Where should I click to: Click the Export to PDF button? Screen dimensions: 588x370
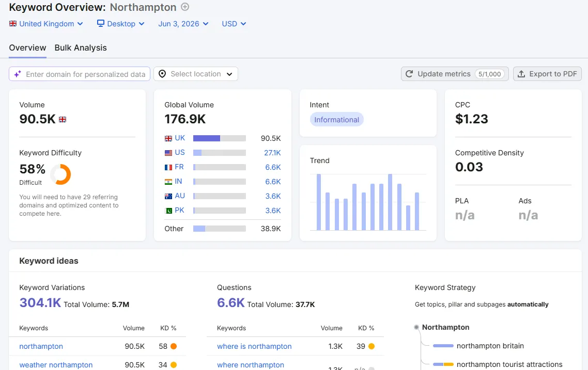coord(547,74)
